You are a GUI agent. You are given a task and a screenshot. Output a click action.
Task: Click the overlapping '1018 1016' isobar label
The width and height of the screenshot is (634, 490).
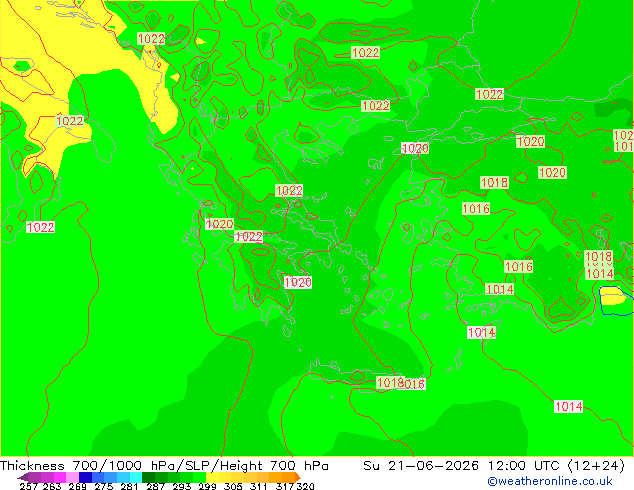tap(401, 383)
